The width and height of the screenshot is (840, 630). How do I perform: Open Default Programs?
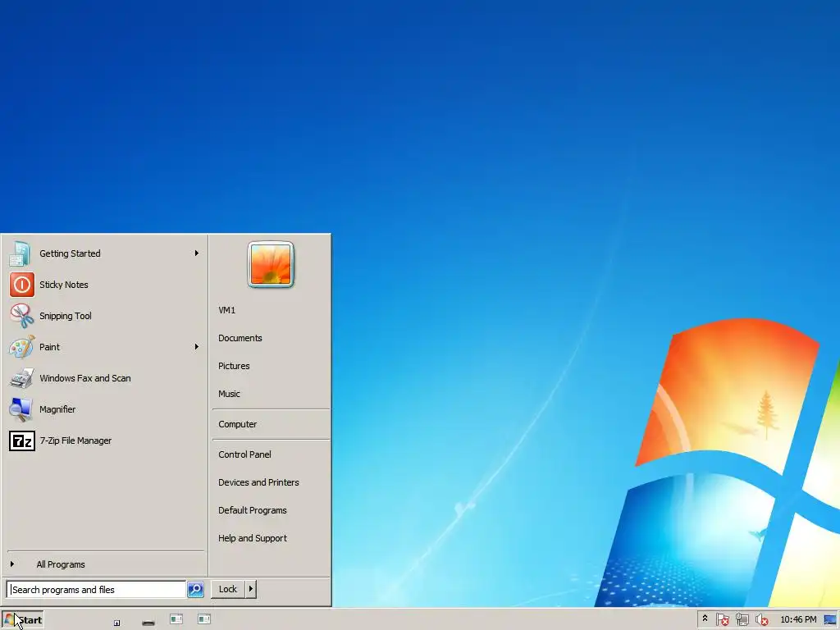pyautogui.click(x=271, y=510)
